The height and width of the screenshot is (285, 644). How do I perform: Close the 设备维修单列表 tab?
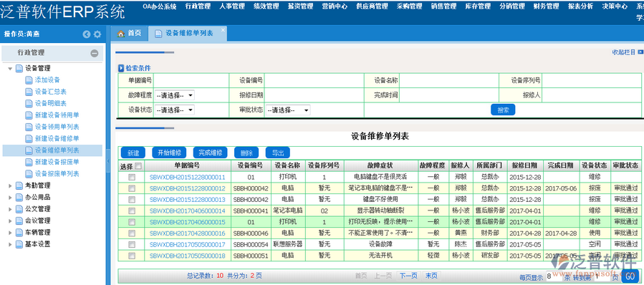tap(223, 29)
